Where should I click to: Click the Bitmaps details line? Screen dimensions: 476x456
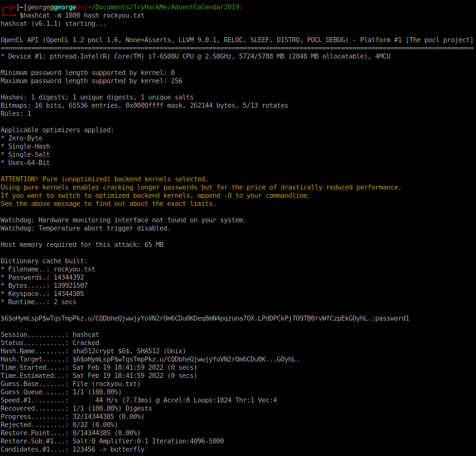coord(144,105)
